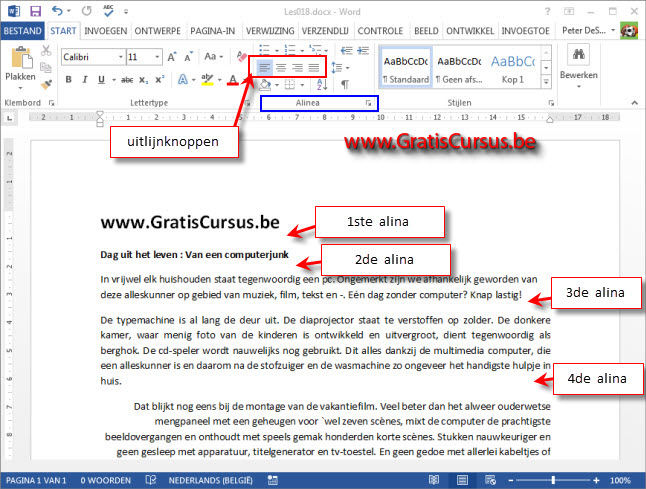Click the Plakken paste icon
The height and width of the screenshot is (489, 646).
pyautogui.click(x=21, y=57)
